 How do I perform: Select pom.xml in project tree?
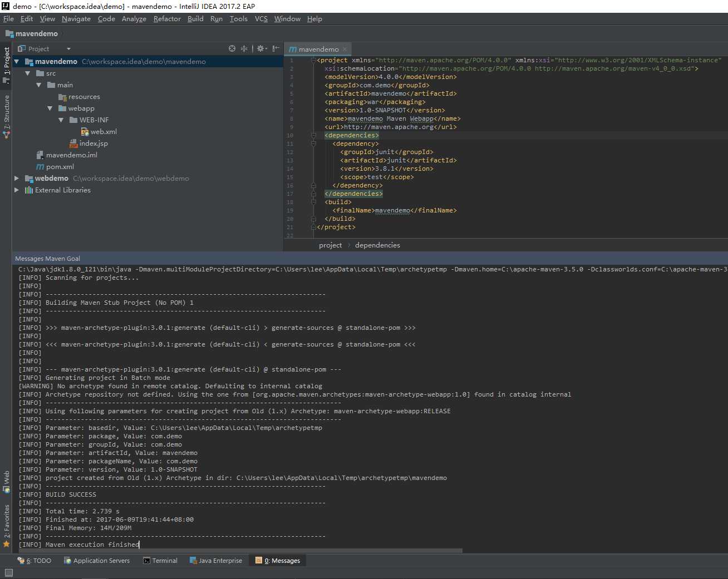55,167
